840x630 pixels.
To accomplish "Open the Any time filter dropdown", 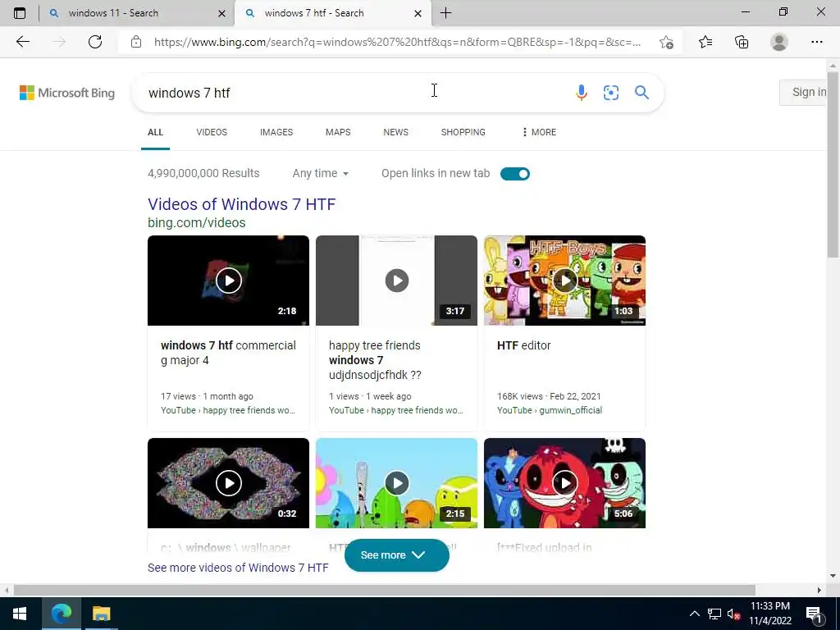I will pos(321,174).
